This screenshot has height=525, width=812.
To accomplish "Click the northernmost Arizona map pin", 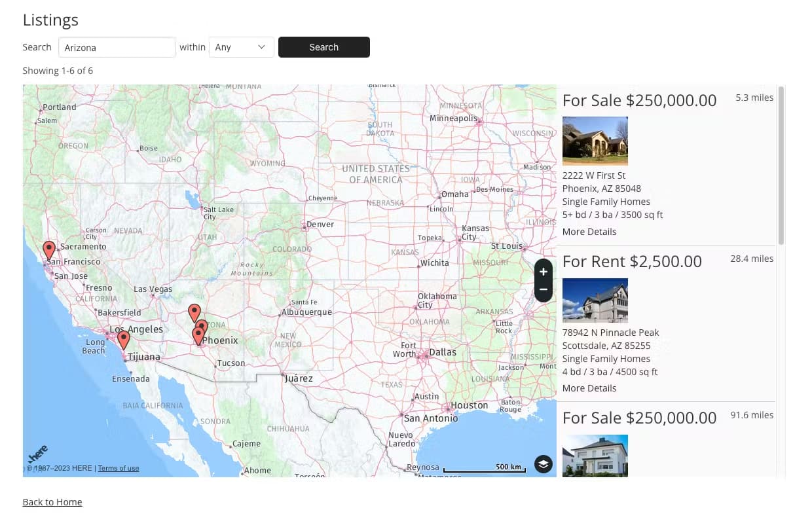I will click(x=194, y=312).
